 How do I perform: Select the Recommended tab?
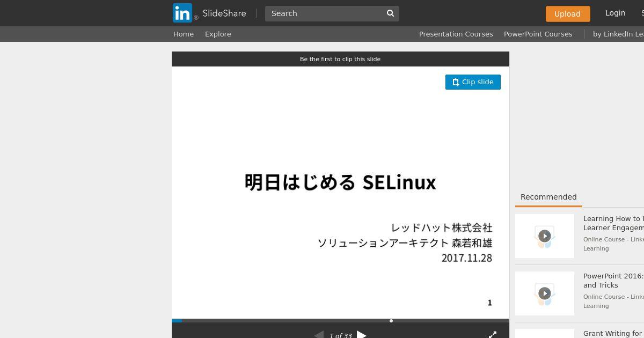coord(548,197)
